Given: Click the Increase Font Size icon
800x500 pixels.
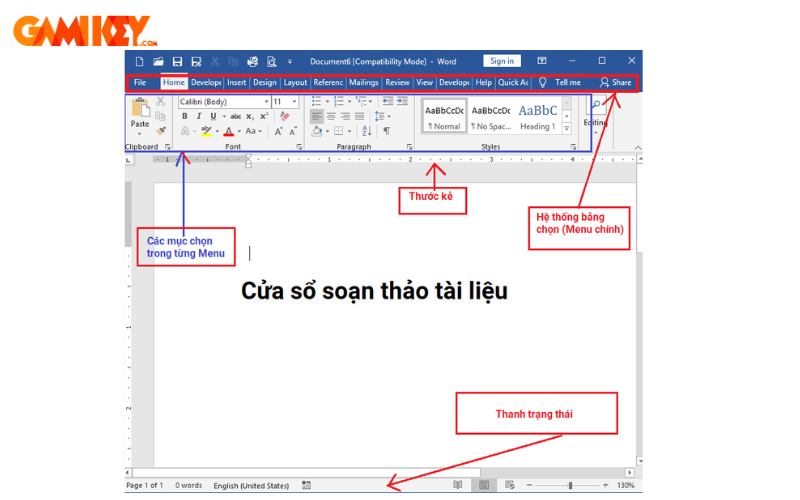Looking at the screenshot, I should pos(279,131).
